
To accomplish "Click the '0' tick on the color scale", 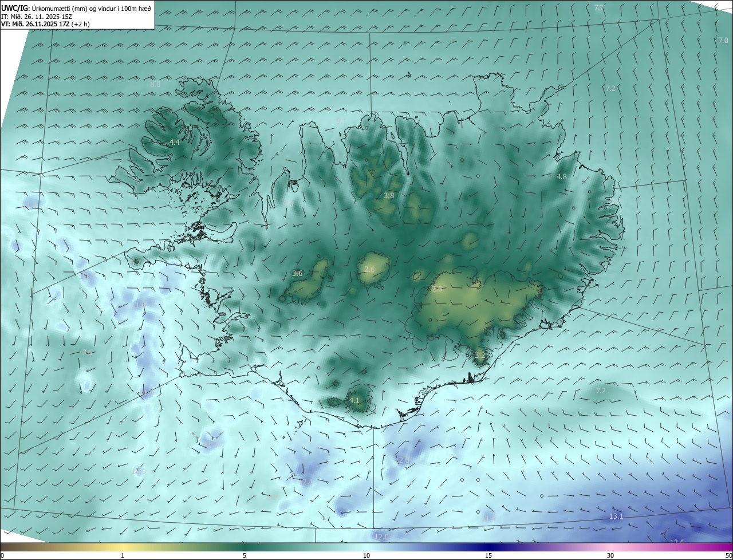I will click(2, 555).
